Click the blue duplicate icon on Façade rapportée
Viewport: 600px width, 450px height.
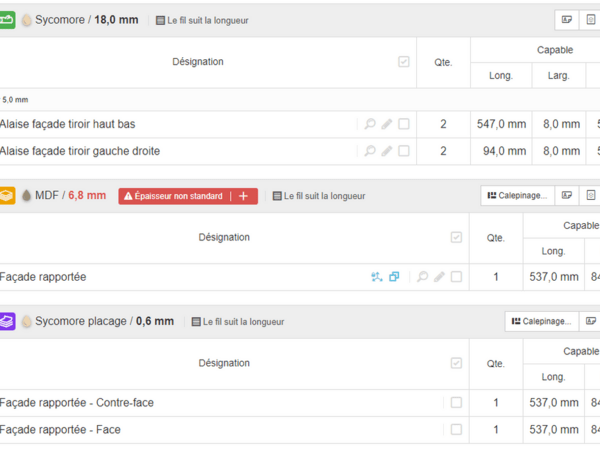394,277
